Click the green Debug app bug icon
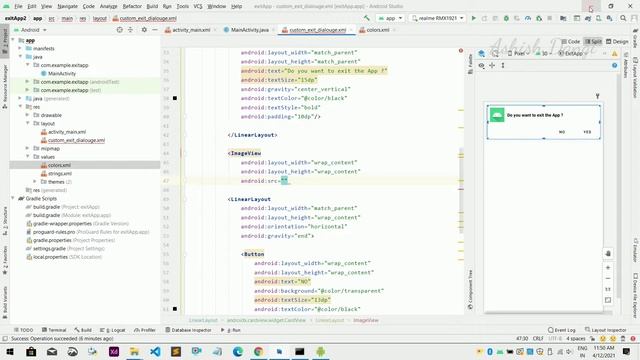Screen dimensions: 640x360 click(506, 18)
